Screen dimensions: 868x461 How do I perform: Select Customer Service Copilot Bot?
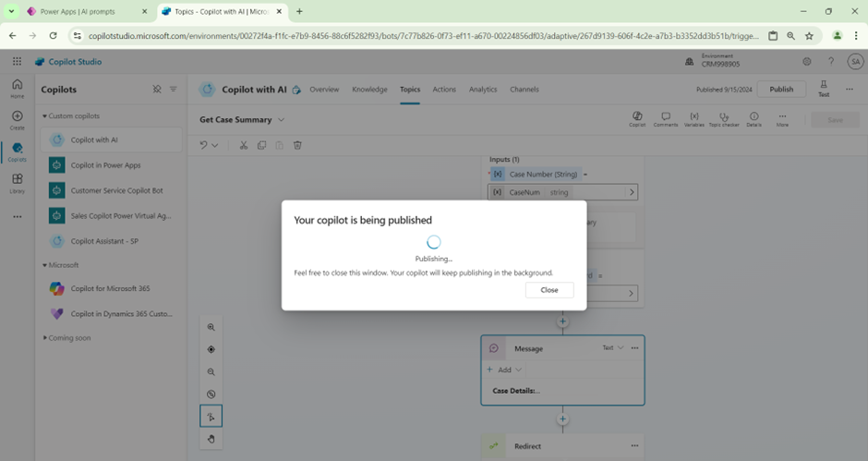coord(116,190)
